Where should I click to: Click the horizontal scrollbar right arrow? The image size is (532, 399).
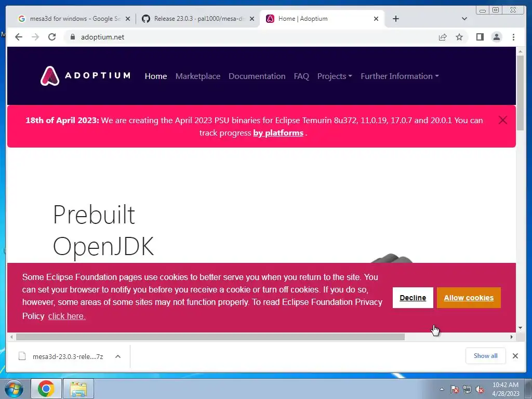512,337
